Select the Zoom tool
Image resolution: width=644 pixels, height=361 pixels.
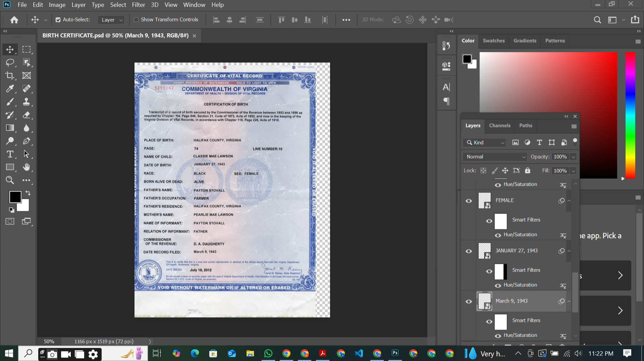coord(10,180)
